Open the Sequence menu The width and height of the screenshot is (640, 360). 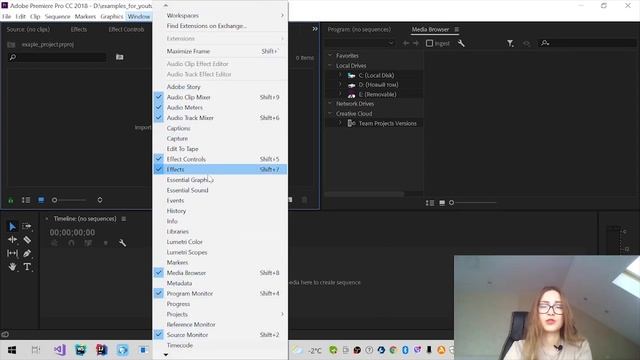57,16
